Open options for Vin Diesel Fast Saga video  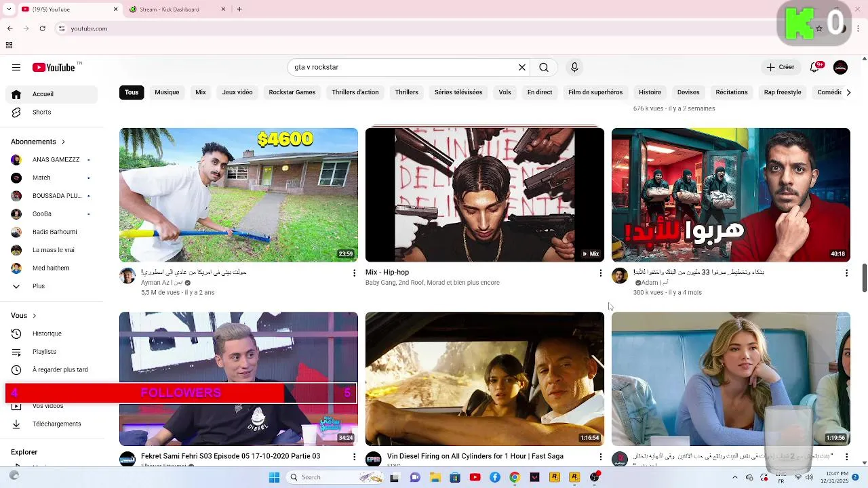[x=600, y=457]
